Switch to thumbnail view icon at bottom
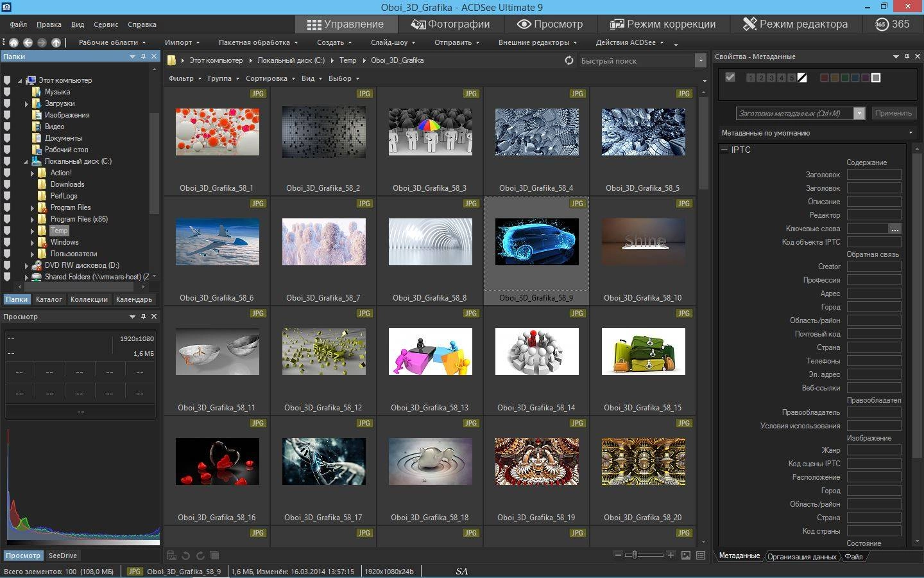This screenshot has width=924, height=578. 686,555
